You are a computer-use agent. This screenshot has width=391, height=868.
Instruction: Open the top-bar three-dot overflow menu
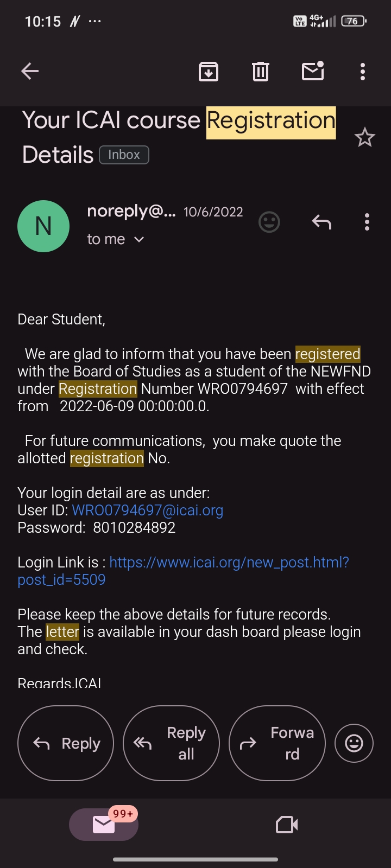(363, 71)
